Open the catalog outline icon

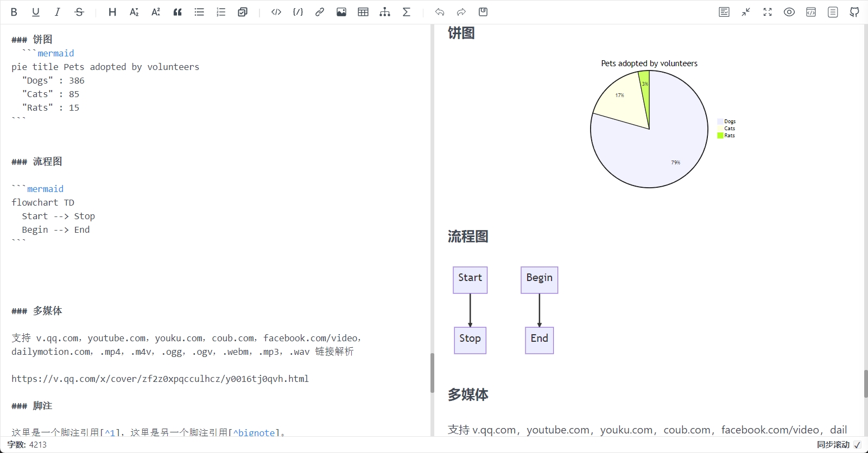pyautogui.click(x=833, y=12)
